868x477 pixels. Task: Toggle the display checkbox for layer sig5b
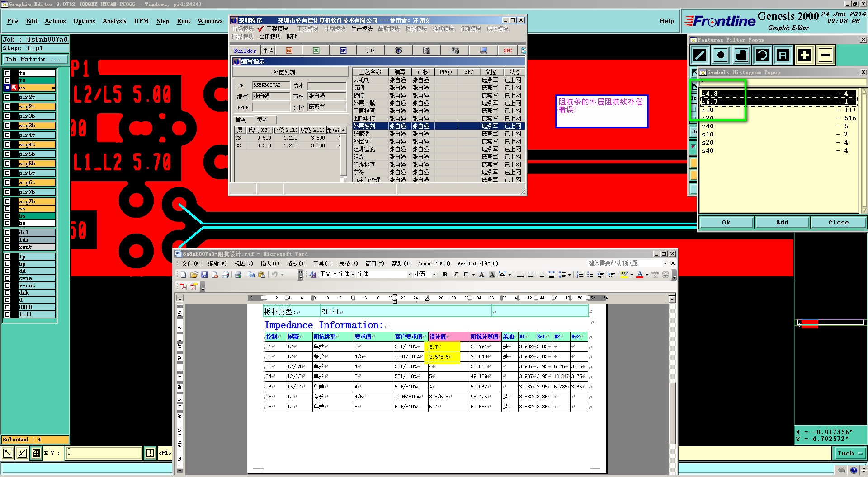[7, 164]
